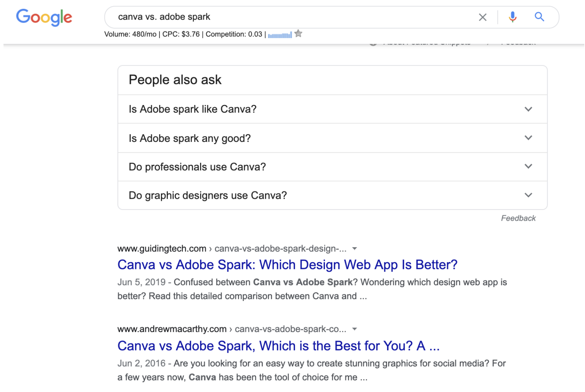
Task: Clear the search box with the X icon
Action: click(482, 17)
